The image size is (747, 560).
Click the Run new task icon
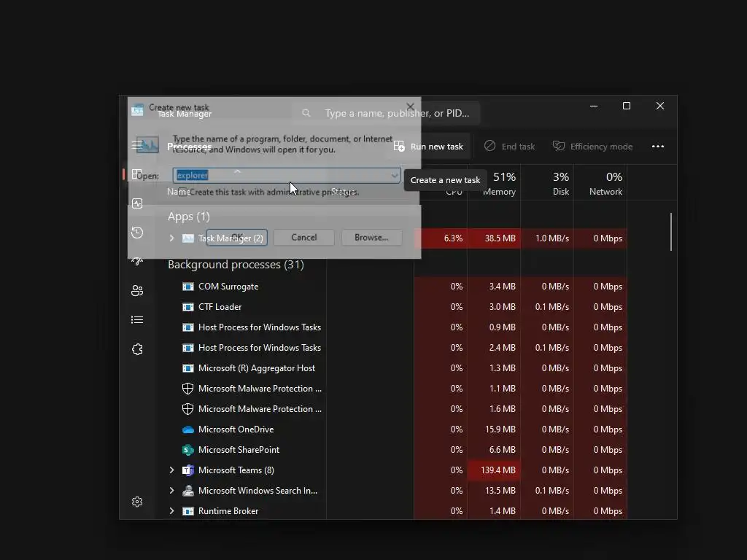[399, 146]
